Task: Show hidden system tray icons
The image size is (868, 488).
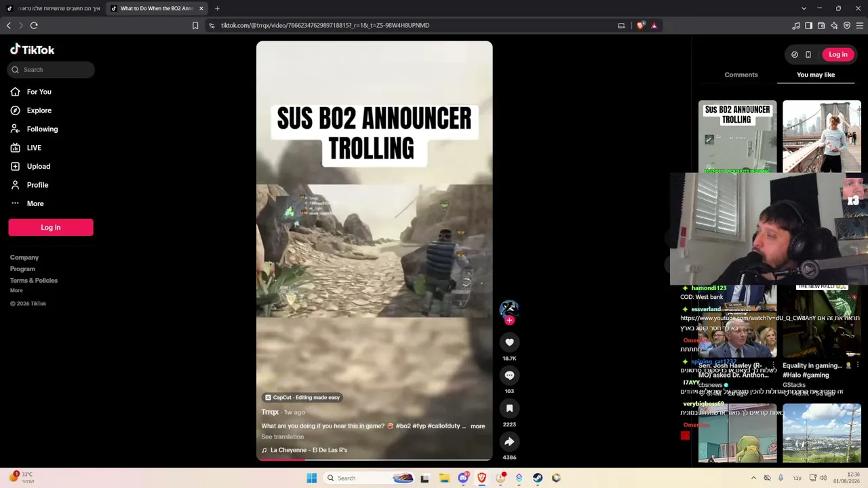Action: coord(753,478)
